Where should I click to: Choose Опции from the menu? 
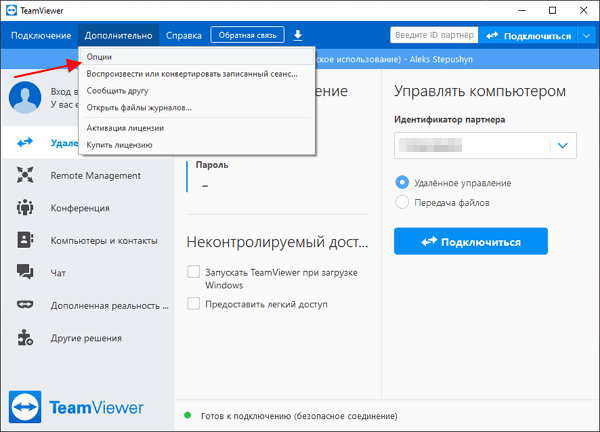[x=197, y=57]
